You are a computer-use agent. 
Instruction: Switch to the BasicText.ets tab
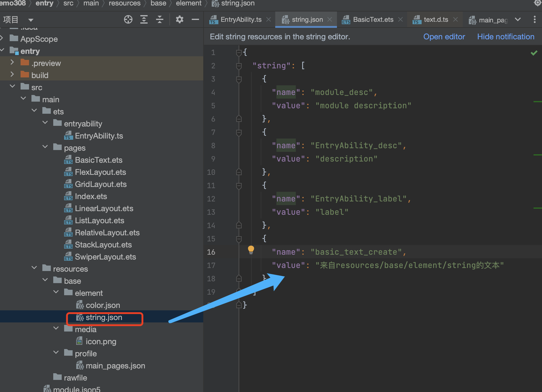[373, 20]
